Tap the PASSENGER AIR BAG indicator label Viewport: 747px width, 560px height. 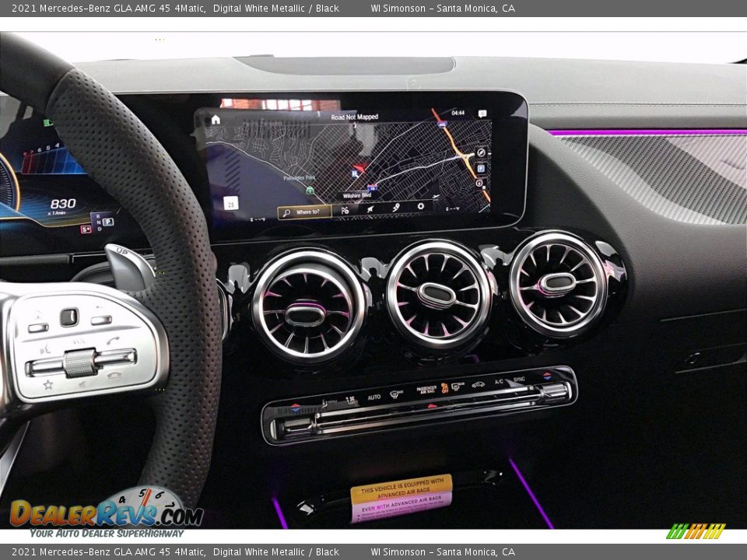426,390
